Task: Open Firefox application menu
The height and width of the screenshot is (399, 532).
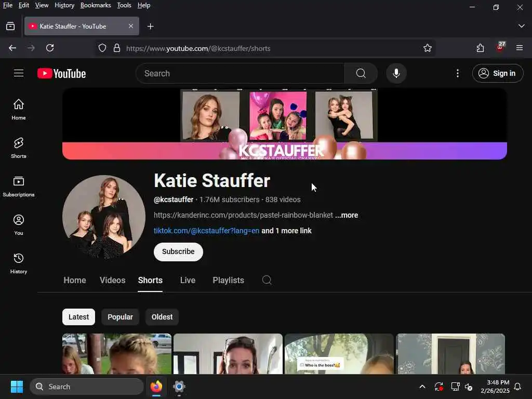Action: click(520, 48)
